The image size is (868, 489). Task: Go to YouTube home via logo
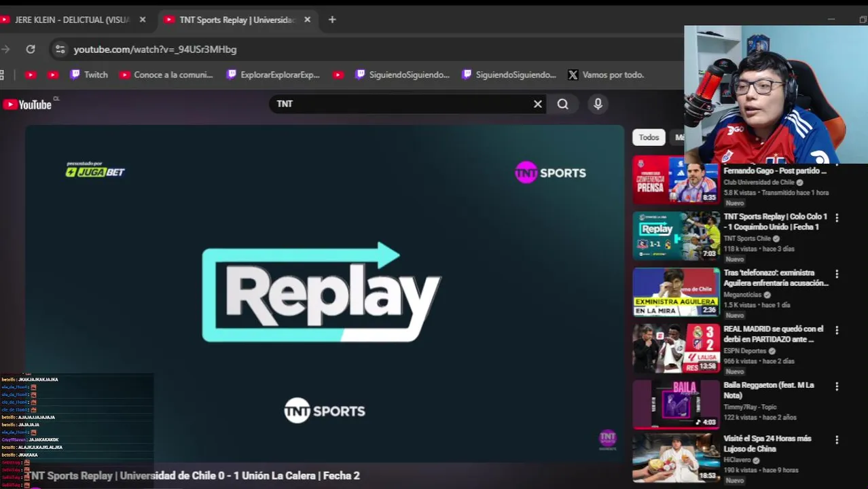coord(28,104)
